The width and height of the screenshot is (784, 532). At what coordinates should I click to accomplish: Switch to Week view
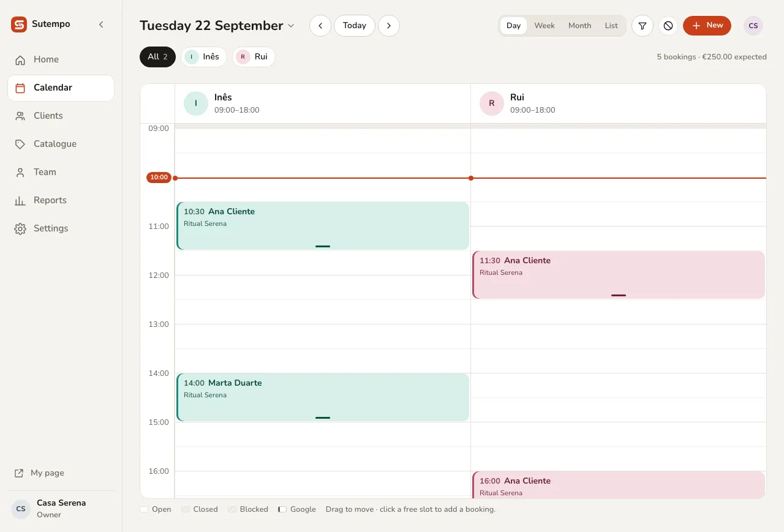[x=545, y=26]
